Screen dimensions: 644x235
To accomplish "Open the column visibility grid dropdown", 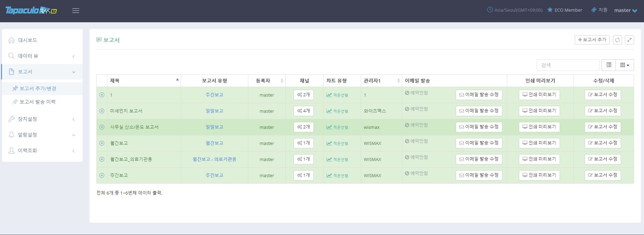I will coord(625,65).
